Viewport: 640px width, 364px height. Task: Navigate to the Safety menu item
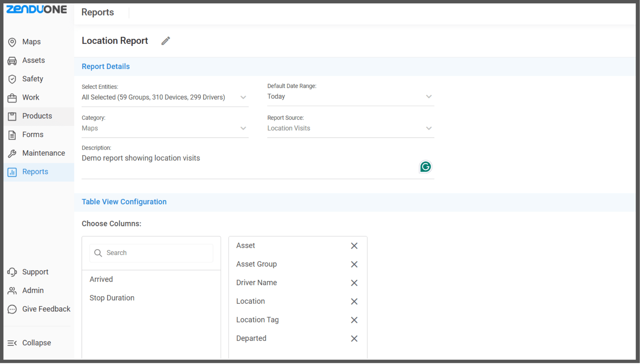[33, 79]
